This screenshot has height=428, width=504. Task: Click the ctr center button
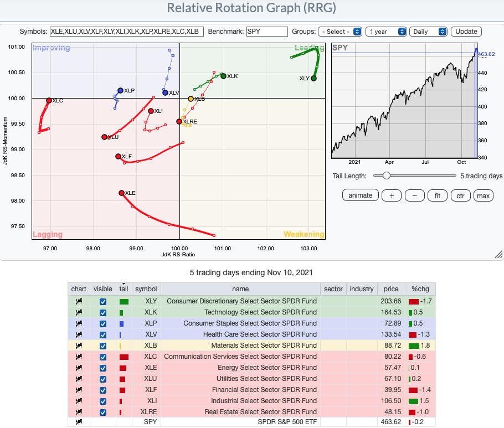460,195
